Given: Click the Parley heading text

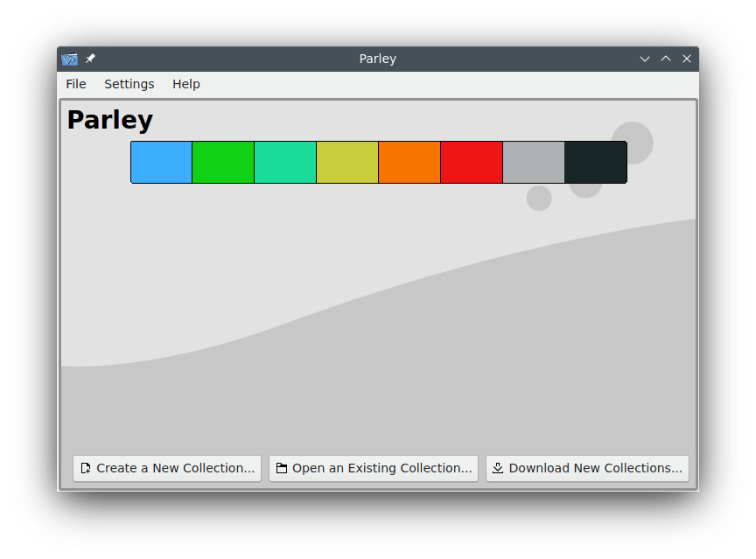Looking at the screenshot, I should click(110, 120).
